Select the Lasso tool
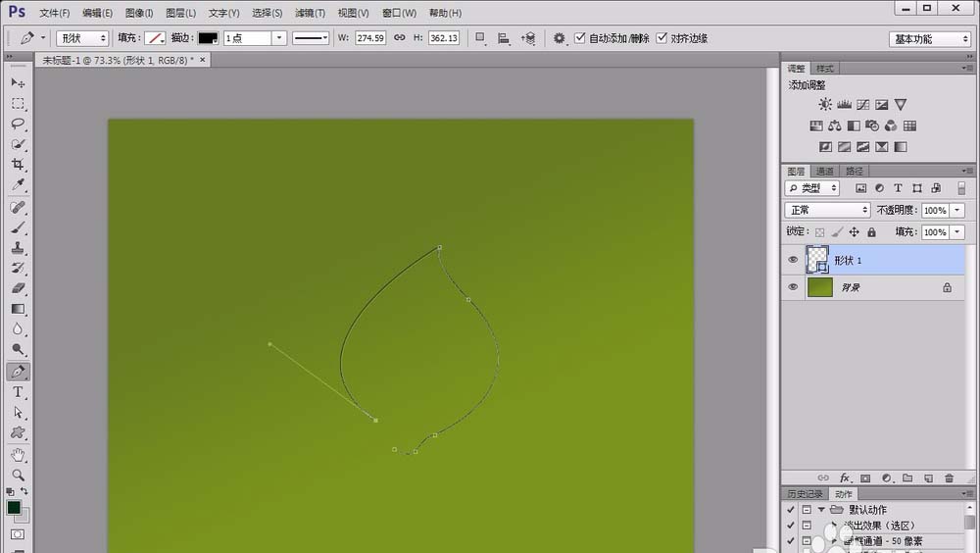980x553 pixels. [x=18, y=124]
